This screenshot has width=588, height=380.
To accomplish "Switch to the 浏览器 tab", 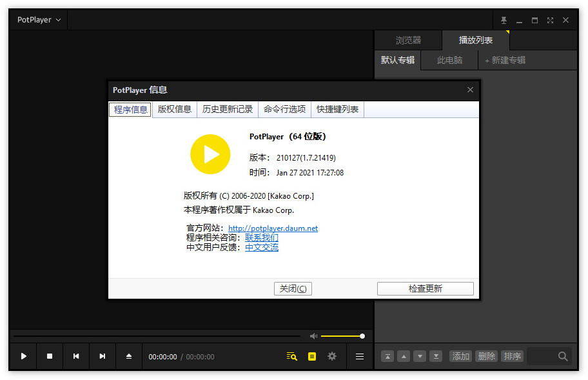I will coord(408,39).
